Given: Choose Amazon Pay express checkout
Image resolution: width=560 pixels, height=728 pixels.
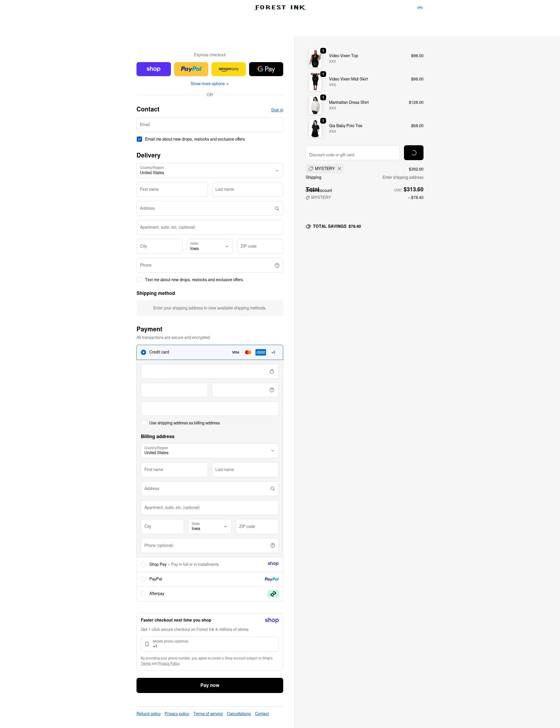Looking at the screenshot, I should pos(228,69).
